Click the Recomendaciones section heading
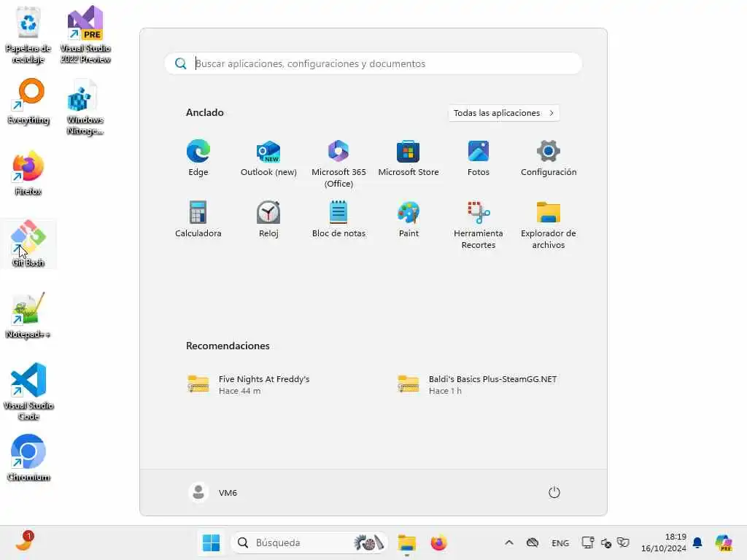This screenshot has height=560, width=747. (228, 346)
